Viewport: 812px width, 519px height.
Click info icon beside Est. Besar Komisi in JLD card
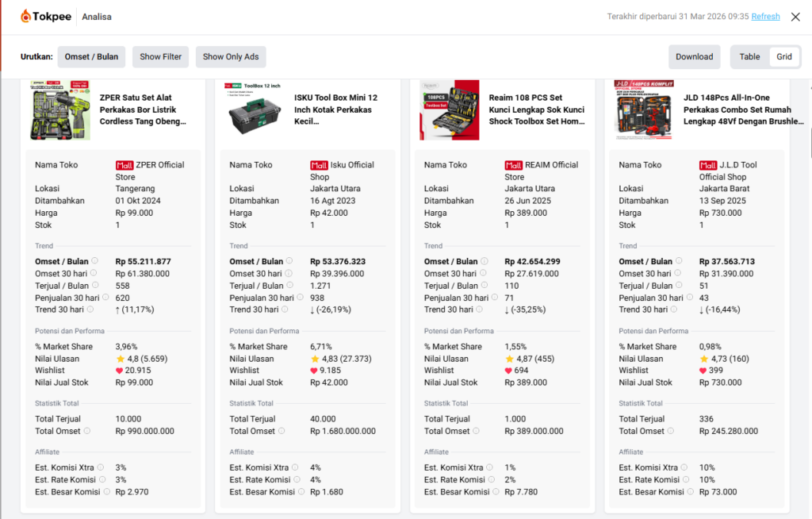[691, 491]
